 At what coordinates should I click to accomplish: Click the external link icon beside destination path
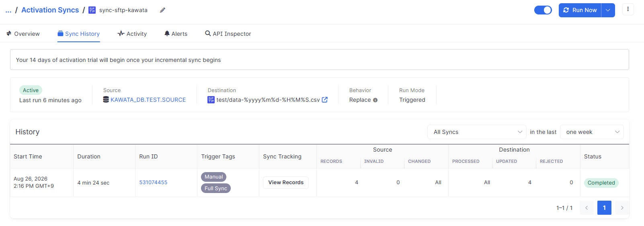[x=325, y=100]
